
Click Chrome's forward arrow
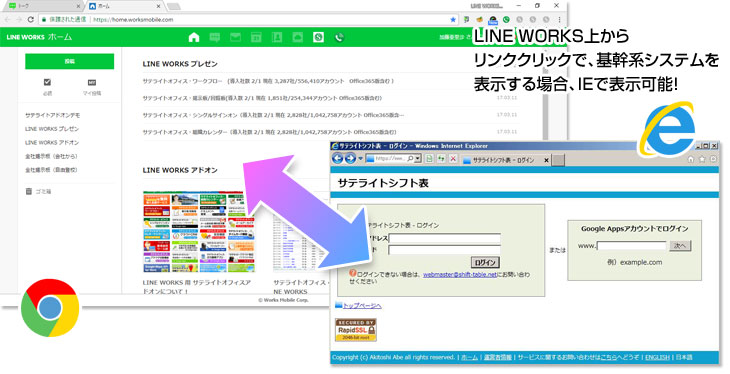pos(19,20)
